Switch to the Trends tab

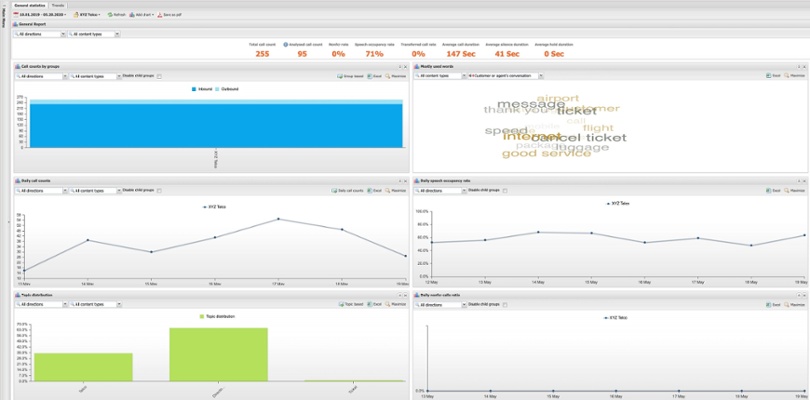tap(58, 5)
